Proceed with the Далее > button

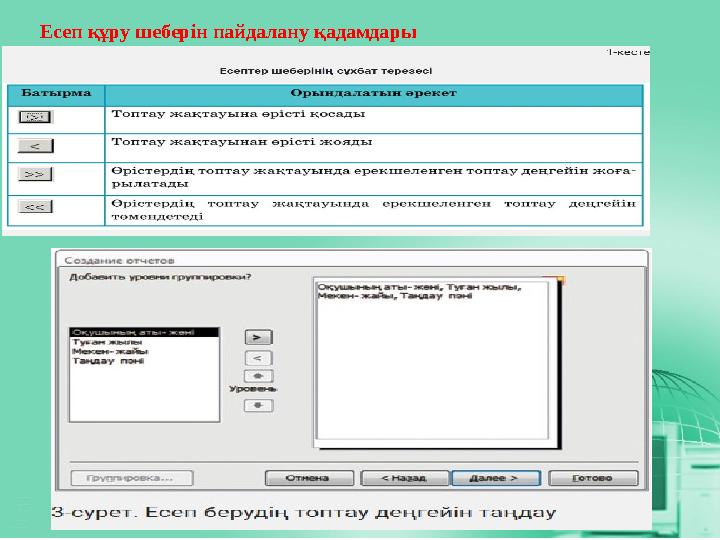click(496, 478)
